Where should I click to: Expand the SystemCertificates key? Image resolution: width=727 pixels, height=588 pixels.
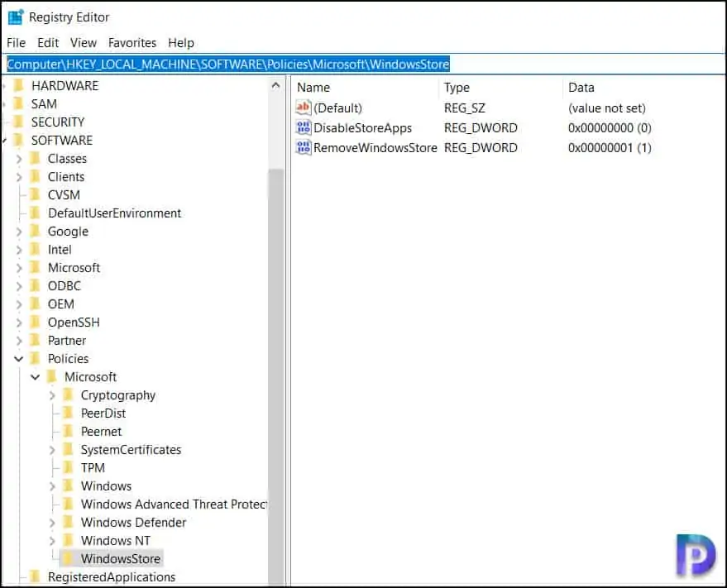tap(52, 450)
